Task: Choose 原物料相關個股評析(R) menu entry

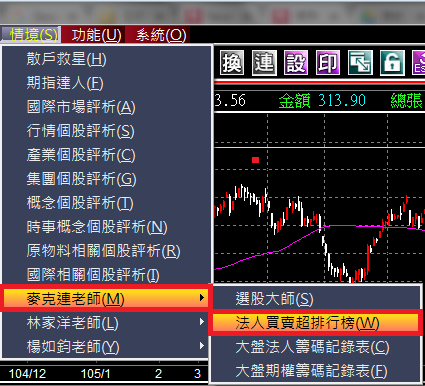Action: (x=107, y=251)
